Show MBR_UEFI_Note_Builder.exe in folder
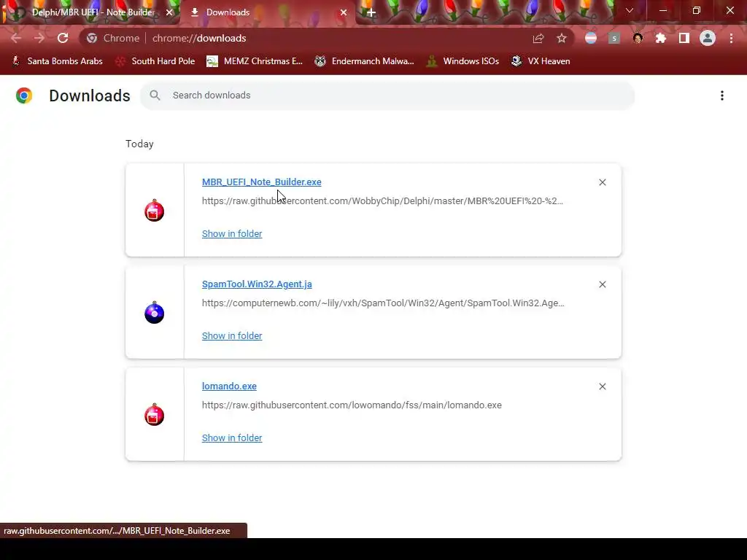The width and height of the screenshot is (747, 560). click(232, 234)
